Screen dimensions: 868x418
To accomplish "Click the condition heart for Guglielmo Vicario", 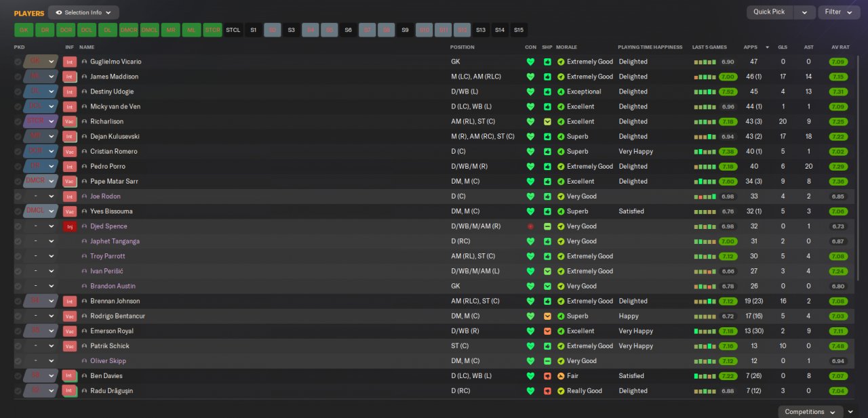I will 530,62.
